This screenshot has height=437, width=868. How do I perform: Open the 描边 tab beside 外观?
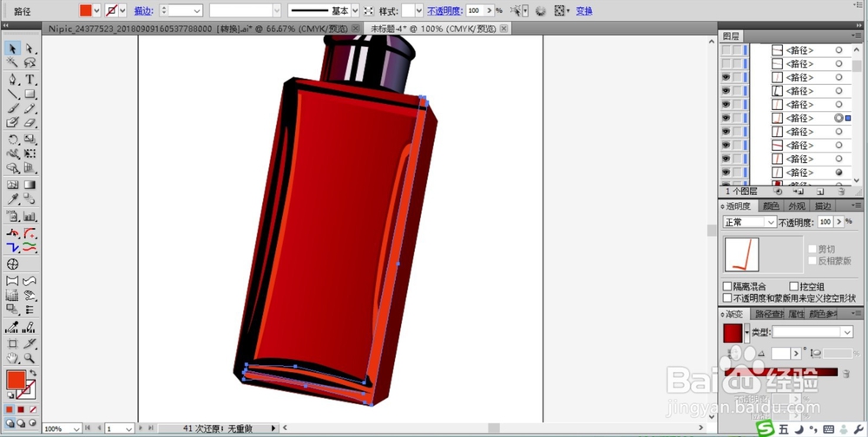(x=822, y=205)
